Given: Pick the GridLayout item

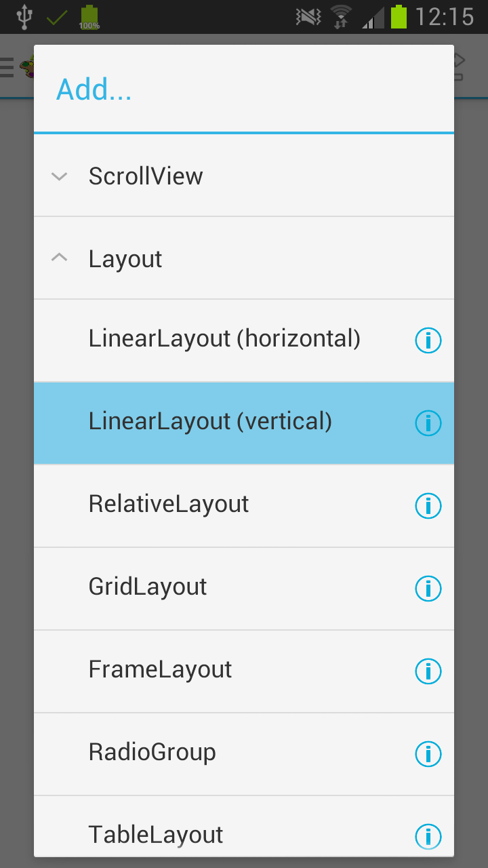Looking at the screenshot, I should point(244,589).
